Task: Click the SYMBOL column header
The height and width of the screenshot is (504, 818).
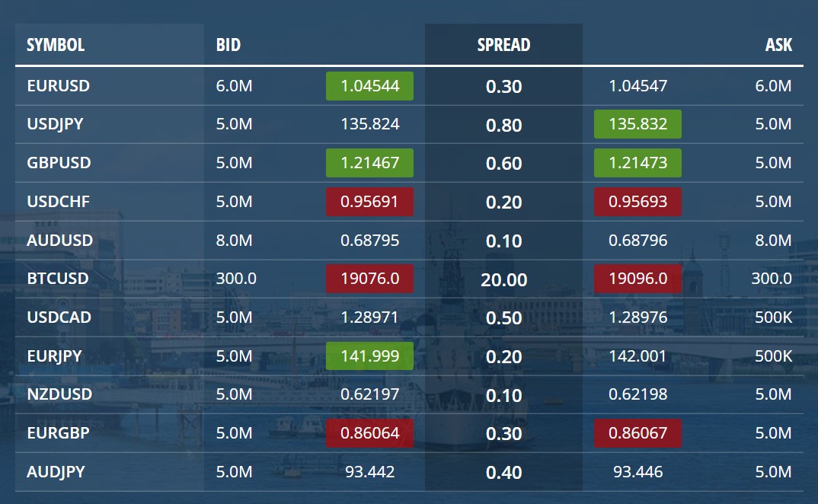Action: [55, 45]
